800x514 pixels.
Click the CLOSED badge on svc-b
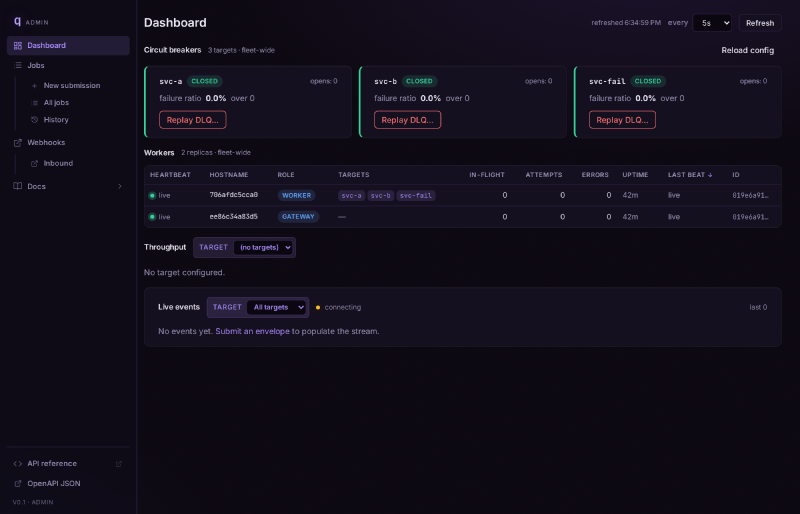[419, 81]
